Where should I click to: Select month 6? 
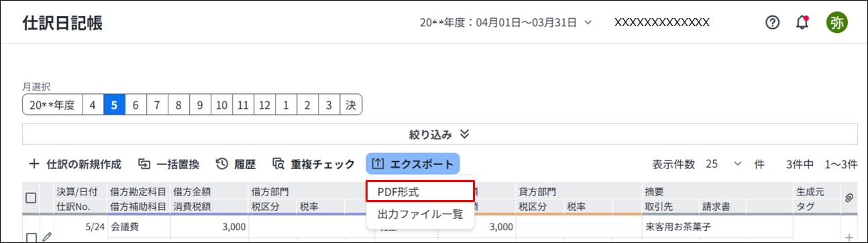[135, 105]
